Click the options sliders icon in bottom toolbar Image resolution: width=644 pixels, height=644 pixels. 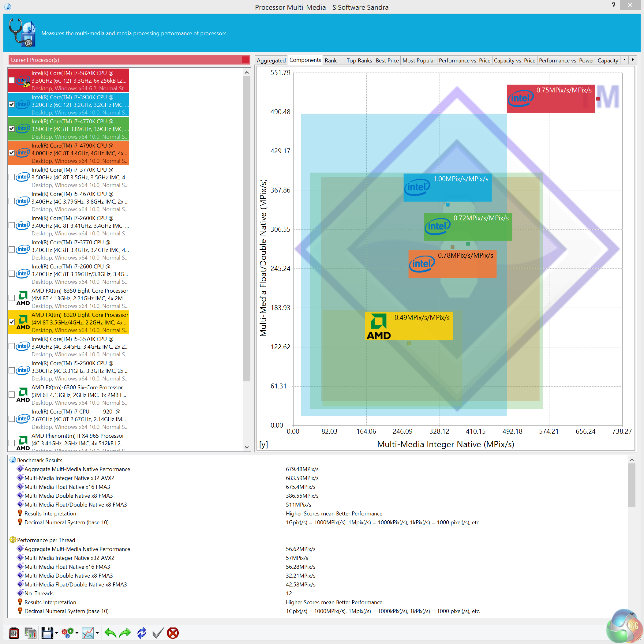point(14,632)
